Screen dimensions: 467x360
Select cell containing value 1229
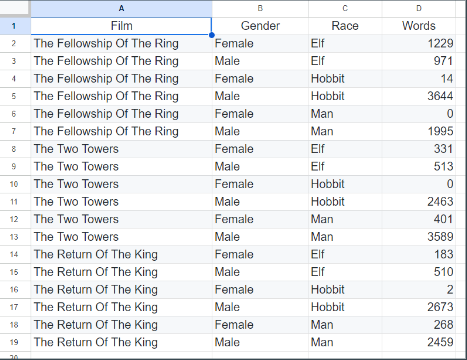click(419, 43)
